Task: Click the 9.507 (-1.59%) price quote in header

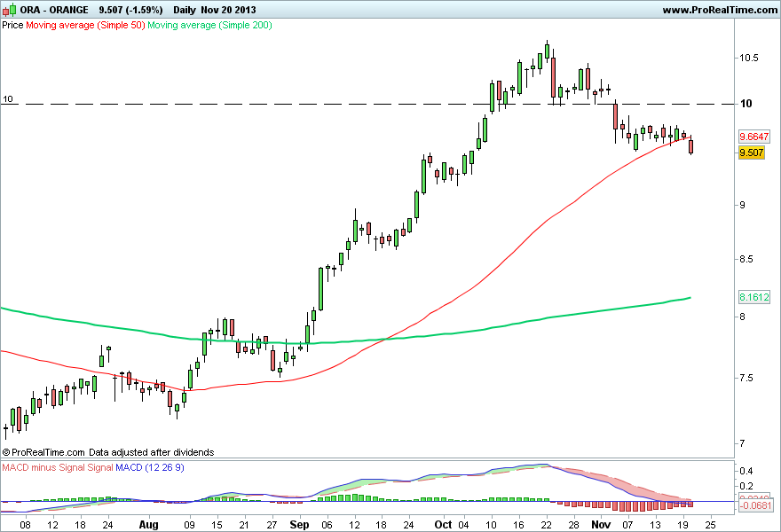Action: [x=130, y=10]
